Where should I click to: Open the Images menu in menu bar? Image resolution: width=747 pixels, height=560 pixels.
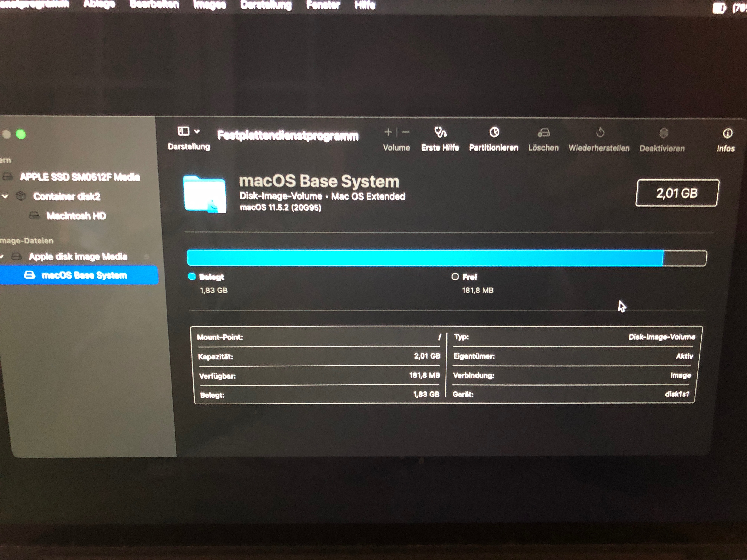tap(209, 5)
